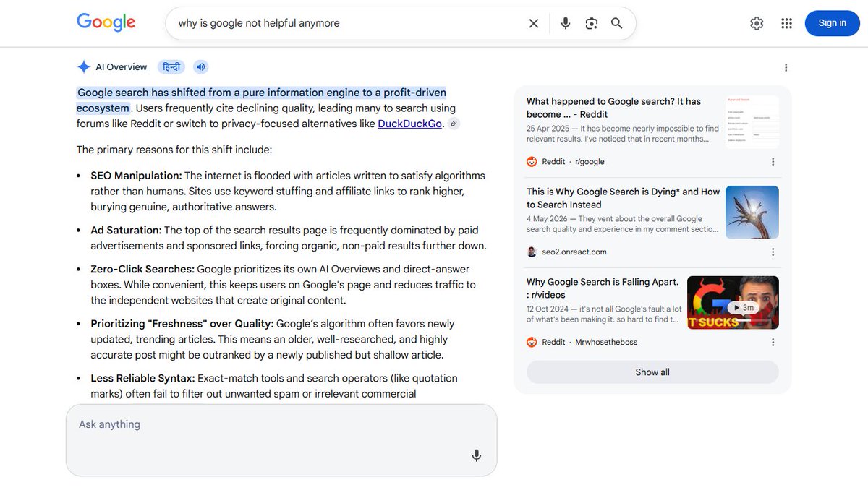This screenshot has height=498, width=868.
Task: Click the '4 May 2026' result snippet
Action: [x=623, y=224]
